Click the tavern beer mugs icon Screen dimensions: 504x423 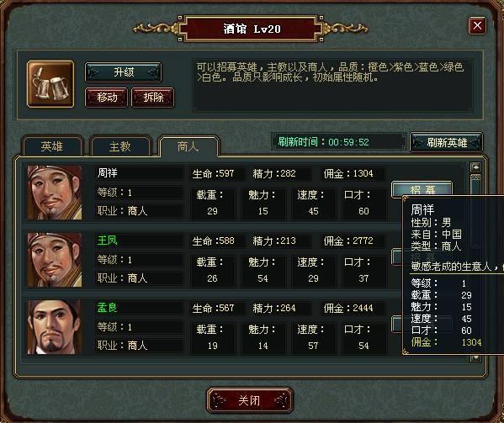(x=50, y=84)
